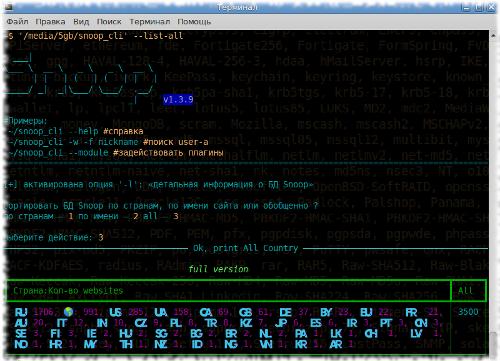Click the All column header
Screen dimensions: 500x361
465,290
